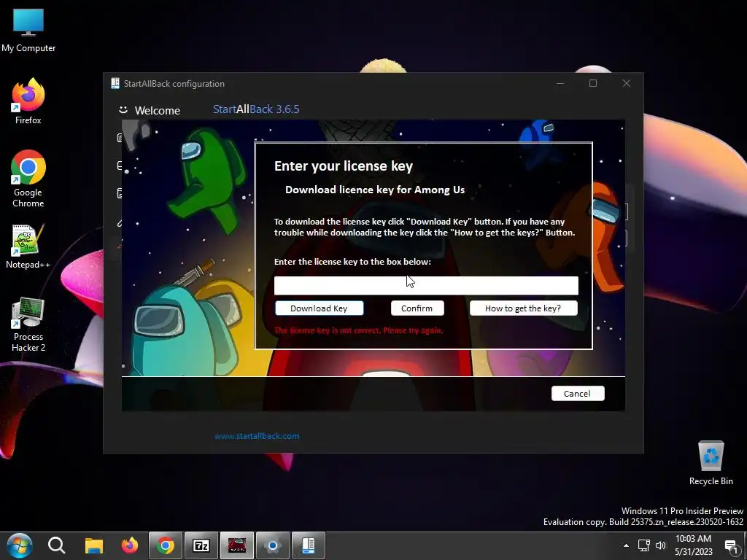Screen dimensions: 747x560
Task: Switch to Chrome on the taskbar
Action: coord(166,545)
